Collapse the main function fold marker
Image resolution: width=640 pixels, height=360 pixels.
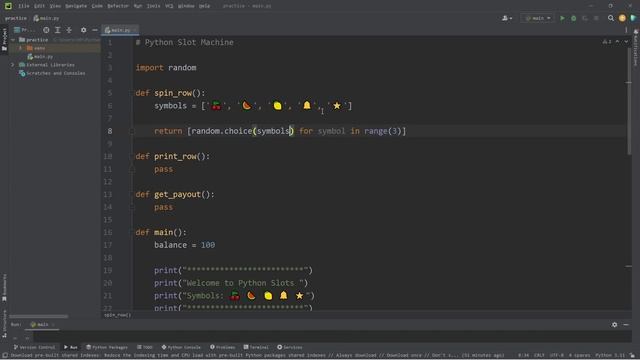click(x=132, y=232)
